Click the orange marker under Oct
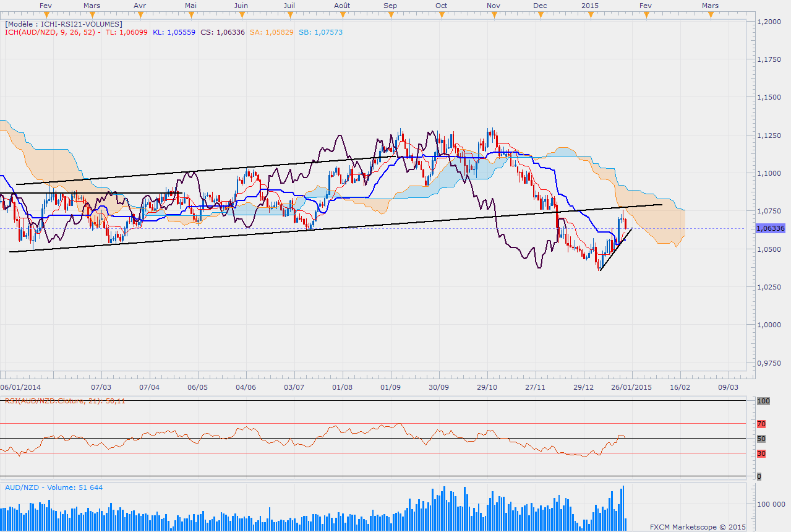Screen dimensions: 791x532 click(441, 14)
